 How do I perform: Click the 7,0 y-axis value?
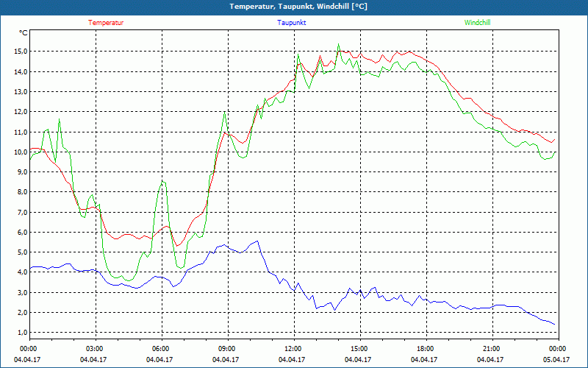point(23,212)
